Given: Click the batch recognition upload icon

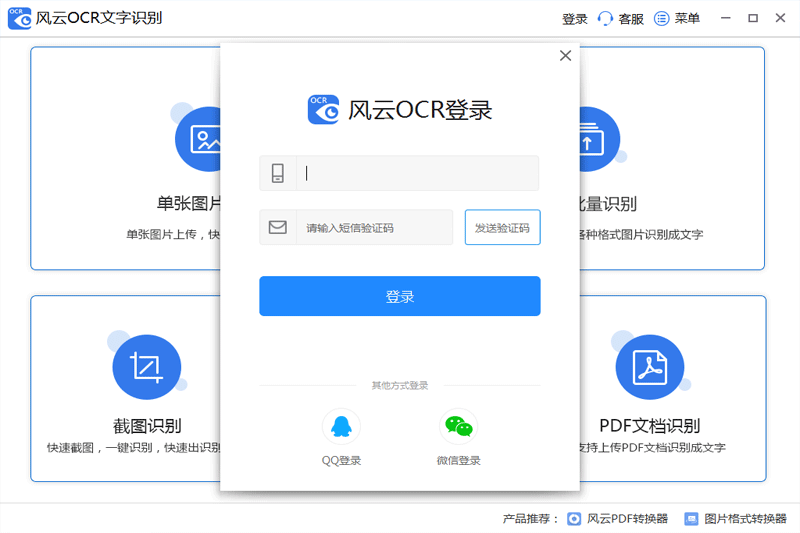Looking at the screenshot, I should click(x=590, y=139).
